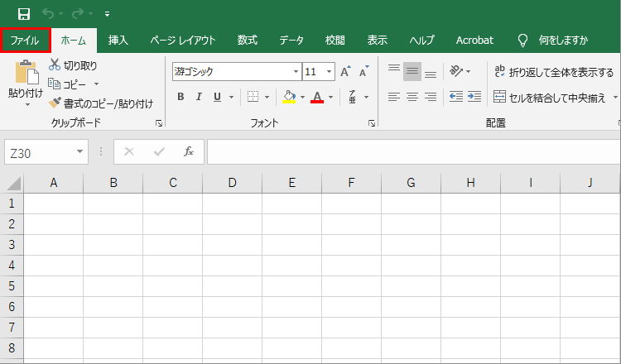
Task: Click the formula bar cancel X icon
Action: click(129, 151)
